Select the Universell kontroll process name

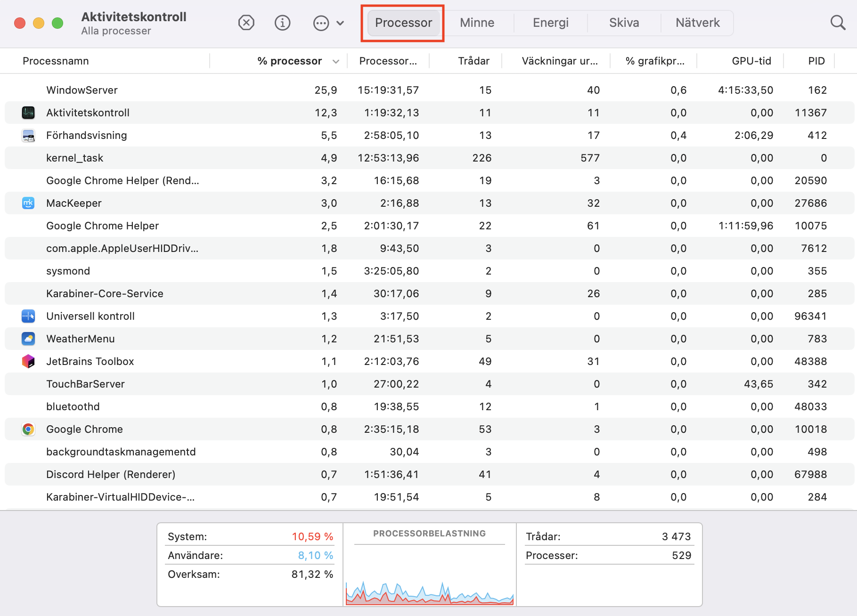tap(90, 316)
